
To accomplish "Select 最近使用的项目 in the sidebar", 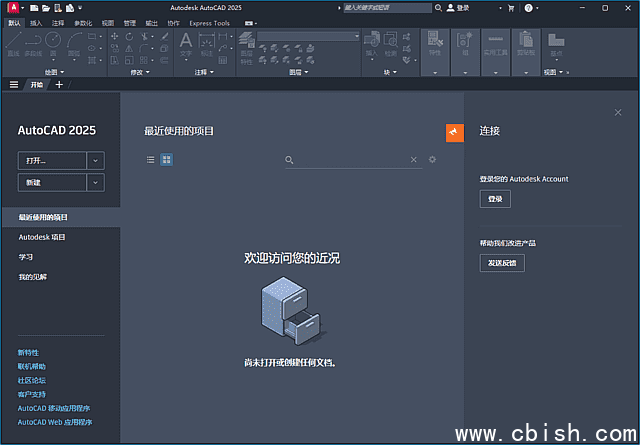I will tap(61, 217).
